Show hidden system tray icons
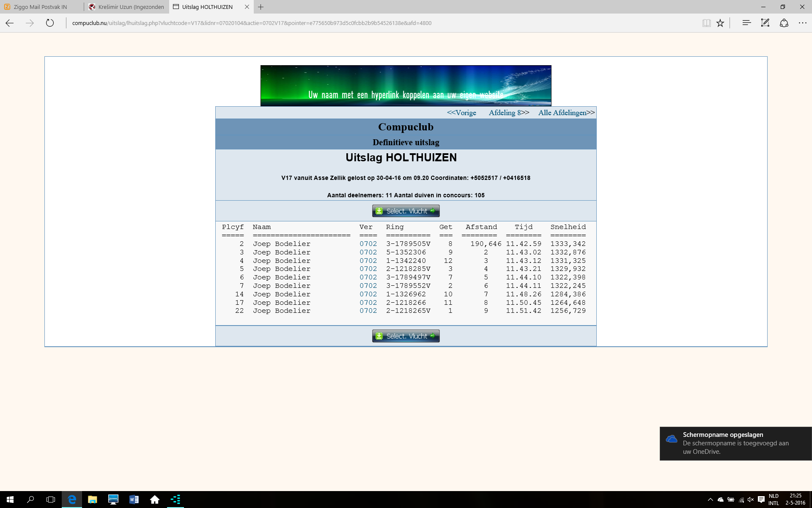The height and width of the screenshot is (508, 812). click(x=710, y=500)
